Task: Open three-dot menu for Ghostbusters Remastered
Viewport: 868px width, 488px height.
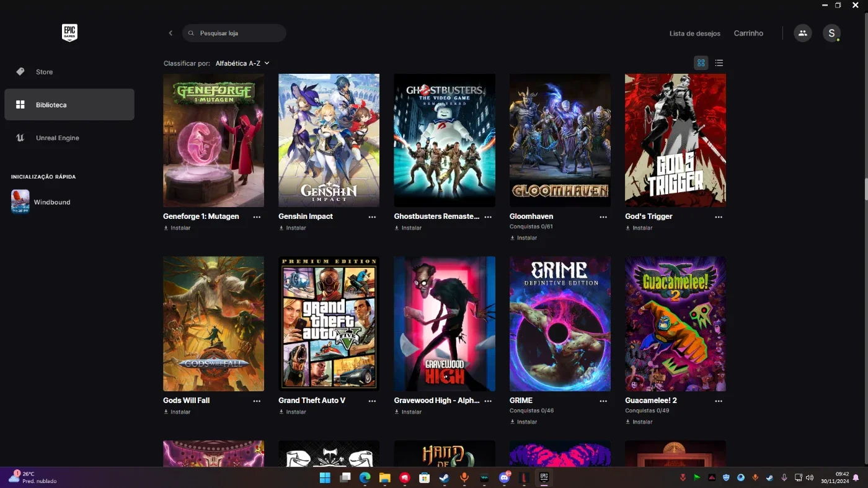Action: pos(488,217)
